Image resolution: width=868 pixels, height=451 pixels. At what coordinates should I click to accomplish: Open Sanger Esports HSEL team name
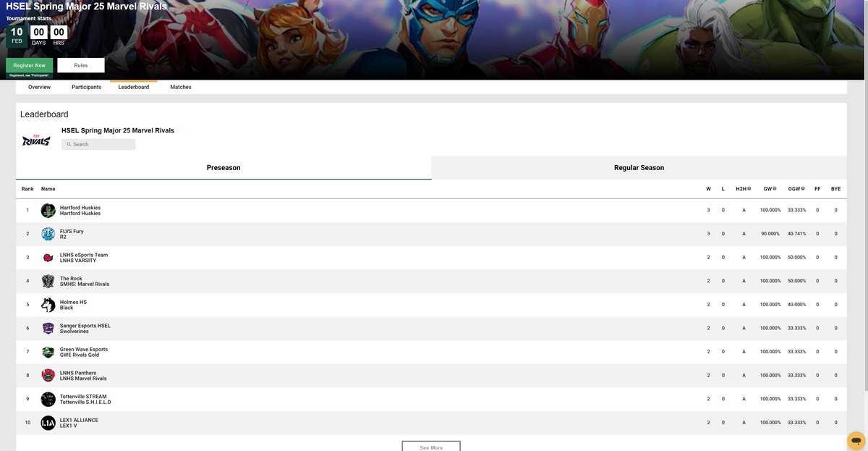pyautogui.click(x=85, y=326)
